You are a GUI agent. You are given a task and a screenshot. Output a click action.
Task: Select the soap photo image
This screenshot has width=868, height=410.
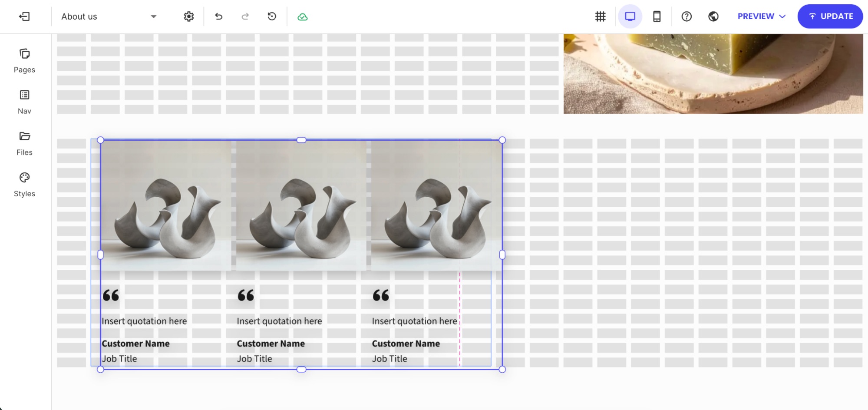coord(713,74)
